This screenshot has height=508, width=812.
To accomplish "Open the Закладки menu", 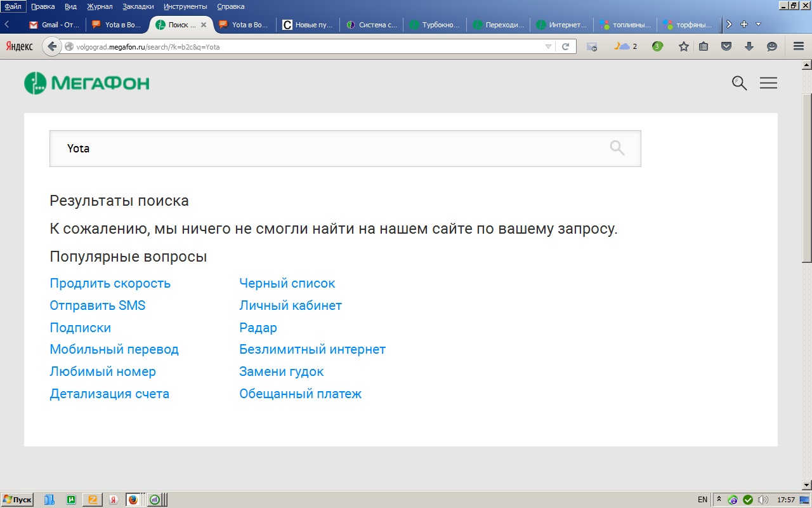I will 138,6.
